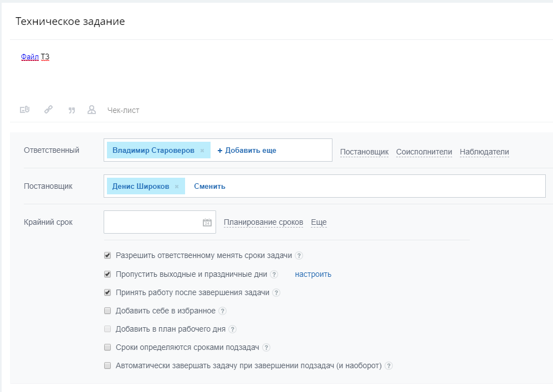Expand the Наблюдатели field

click(x=484, y=152)
